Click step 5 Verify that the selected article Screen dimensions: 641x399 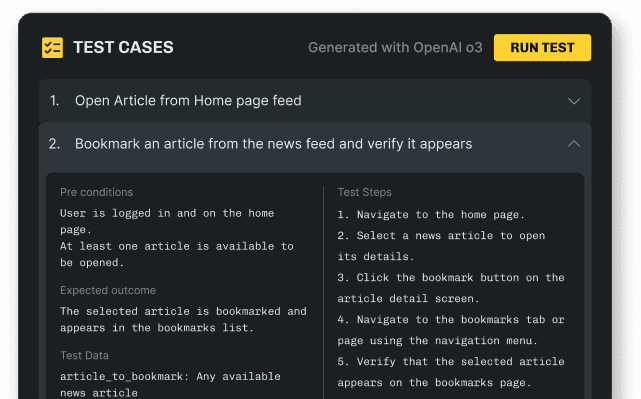point(451,372)
